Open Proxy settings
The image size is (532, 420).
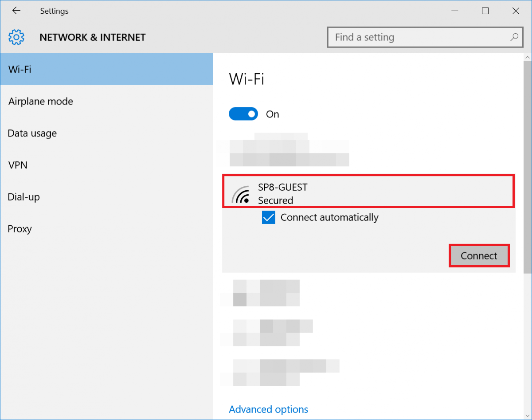pos(20,229)
